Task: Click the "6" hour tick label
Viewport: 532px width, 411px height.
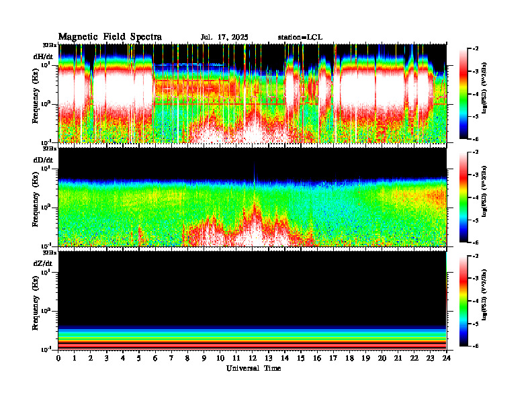Action: pyautogui.click(x=155, y=358)
